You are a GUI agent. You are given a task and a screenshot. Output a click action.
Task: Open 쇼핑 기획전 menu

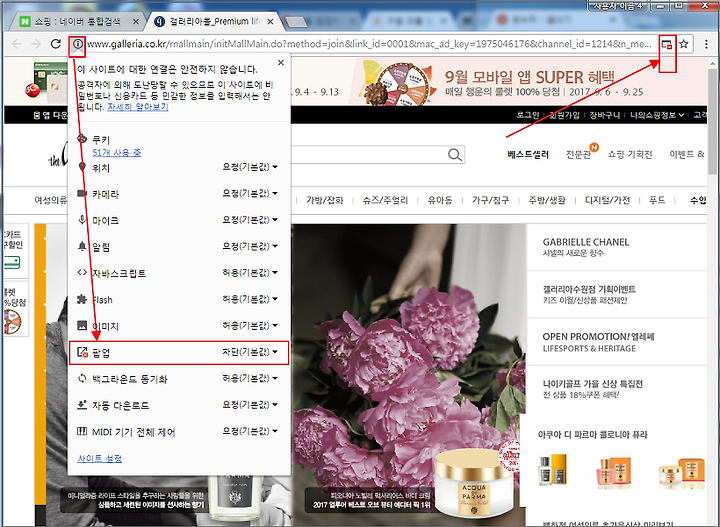click(630, 155)
